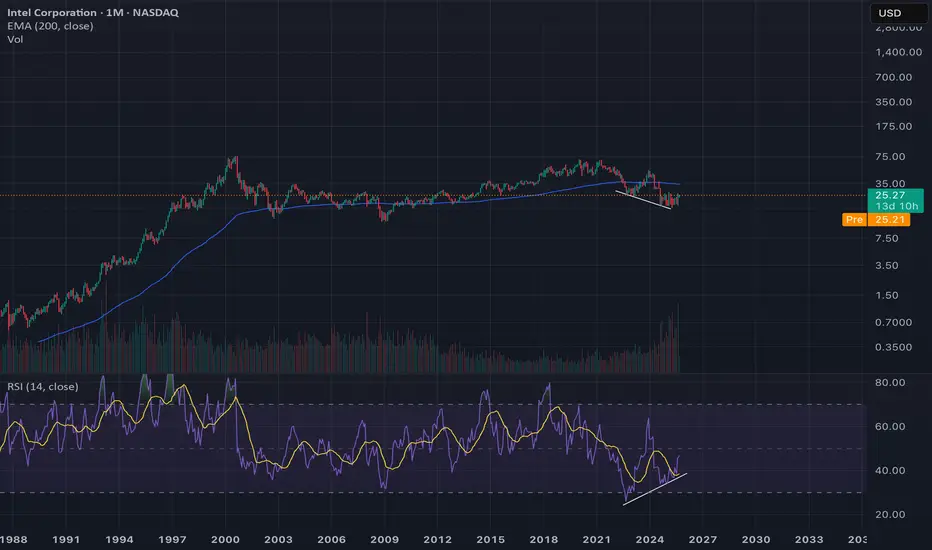932x550 pixels.
Task: Click the 75.00 price axis label
Action: (890, 157)
